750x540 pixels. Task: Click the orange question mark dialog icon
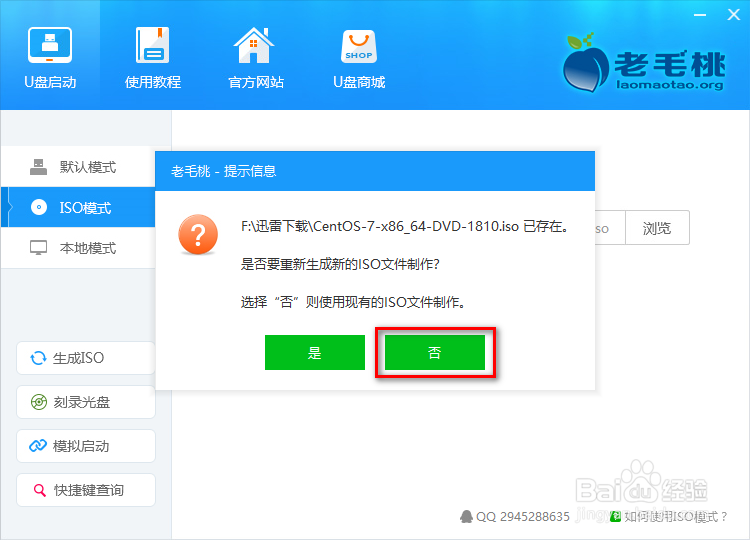[x=198, y=234]
